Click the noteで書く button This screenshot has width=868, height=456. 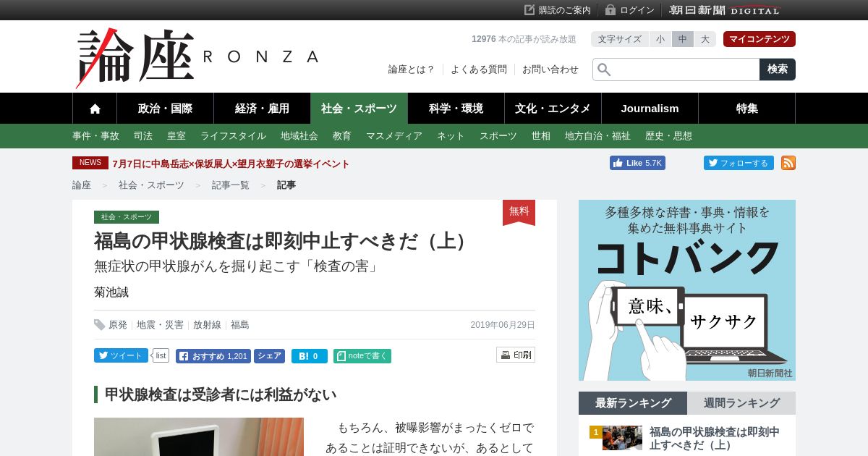(362, 356)
